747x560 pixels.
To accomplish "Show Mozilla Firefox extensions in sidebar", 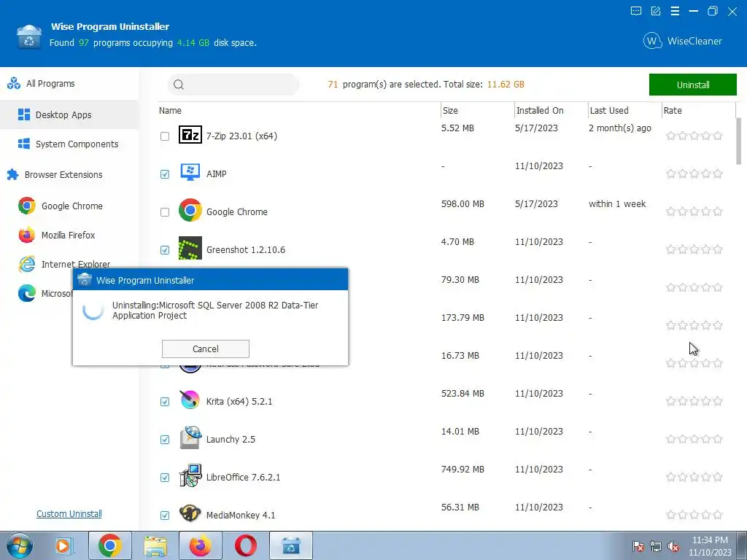I will coord(69,236).
